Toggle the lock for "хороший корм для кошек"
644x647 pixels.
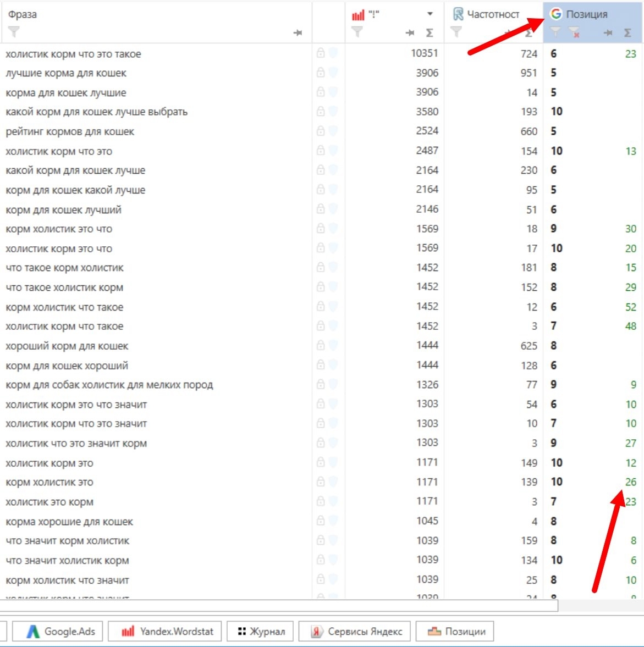coord(321,345)
